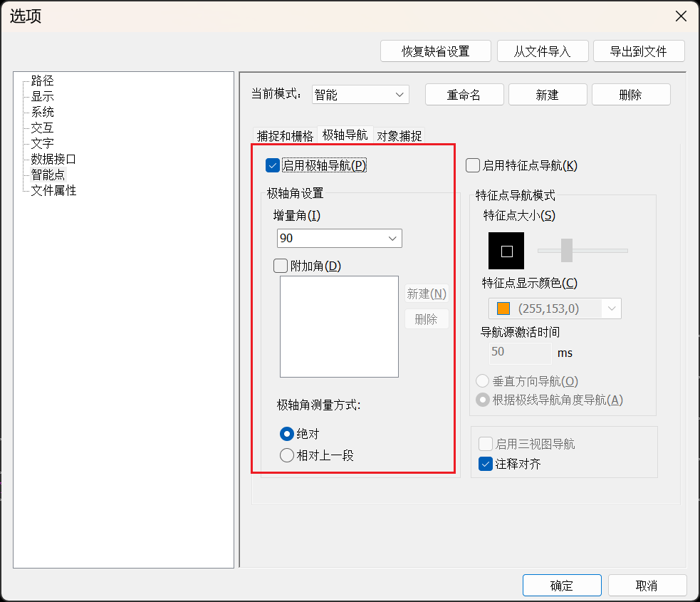
Task: Click the 恢复缺省设置 button
Action: tap(436, 51)
